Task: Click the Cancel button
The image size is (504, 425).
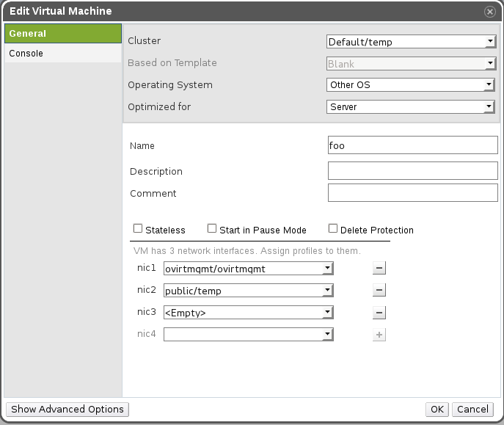Action: 472,409
